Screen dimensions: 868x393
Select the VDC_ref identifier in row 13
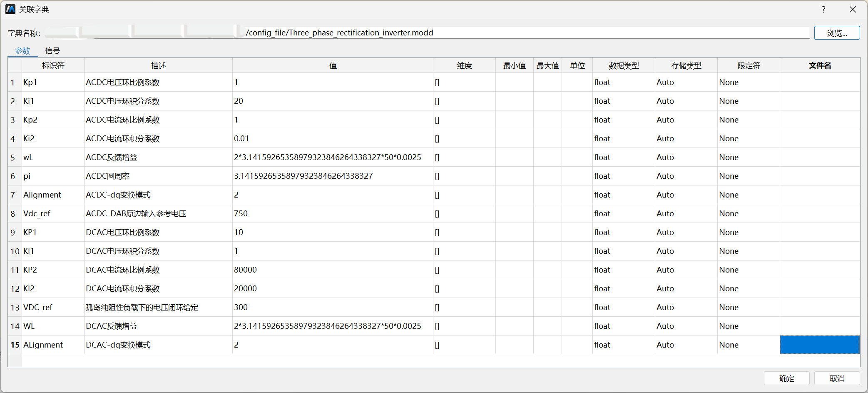click(53, 307)
